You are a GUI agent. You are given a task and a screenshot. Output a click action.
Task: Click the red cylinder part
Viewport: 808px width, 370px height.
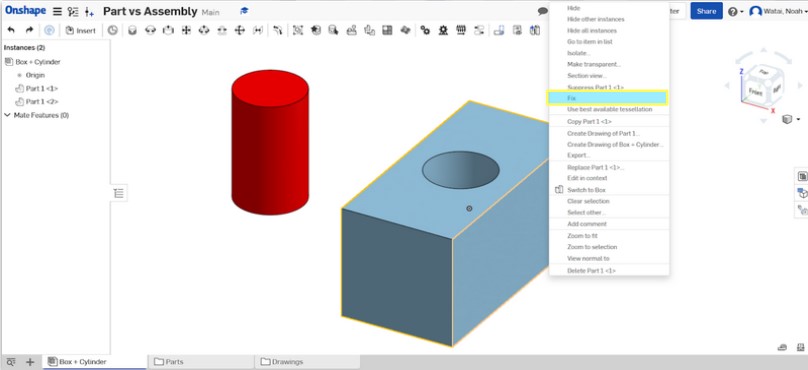270,142
